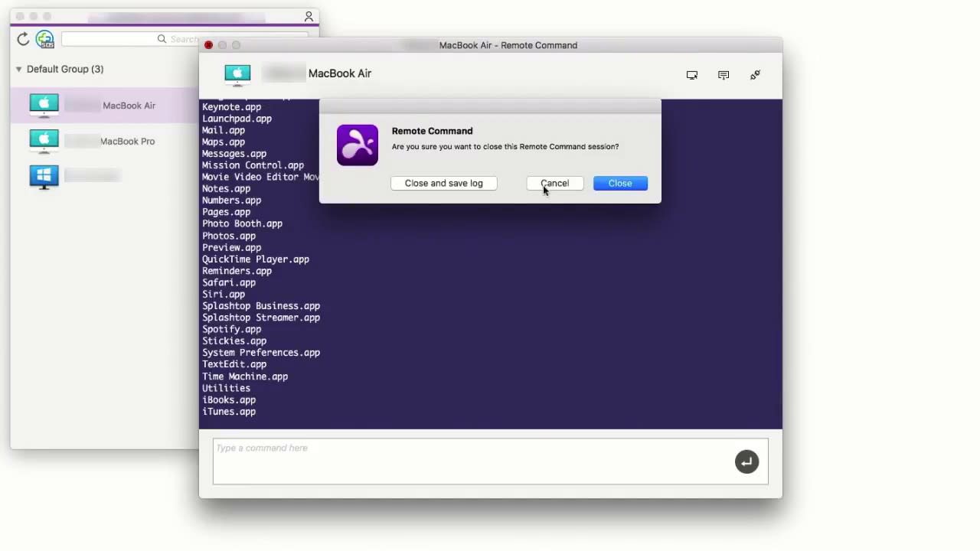
Task: Click the MacBook Air Apple monitor icon
Action: [x=44, y=105]
